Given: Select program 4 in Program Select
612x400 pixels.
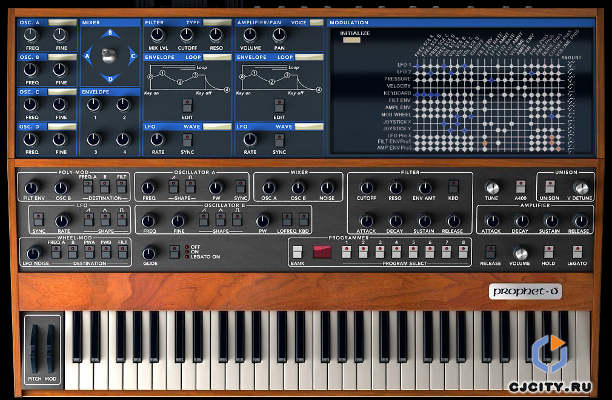Looking at the screenshot, I should tap(397, 252).
